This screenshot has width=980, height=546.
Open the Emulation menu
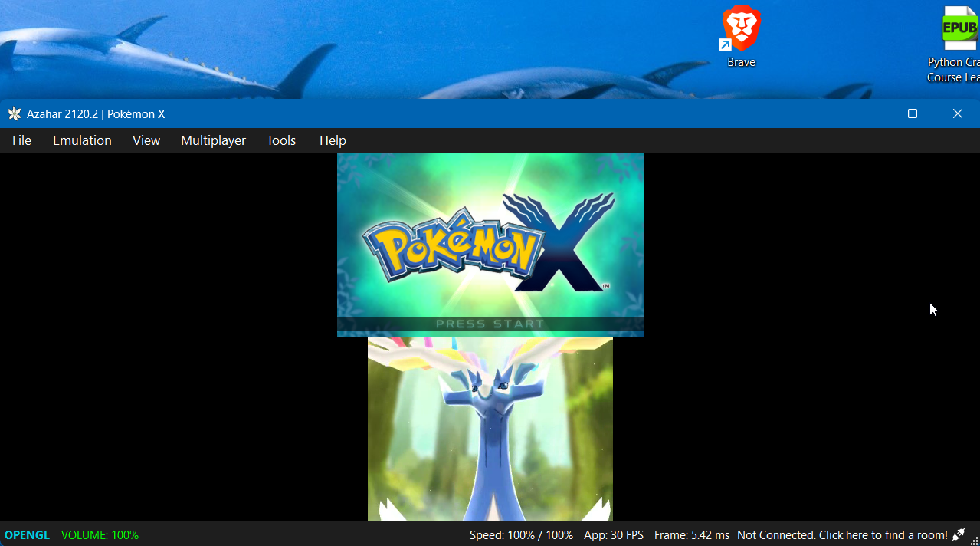(82, 140)
